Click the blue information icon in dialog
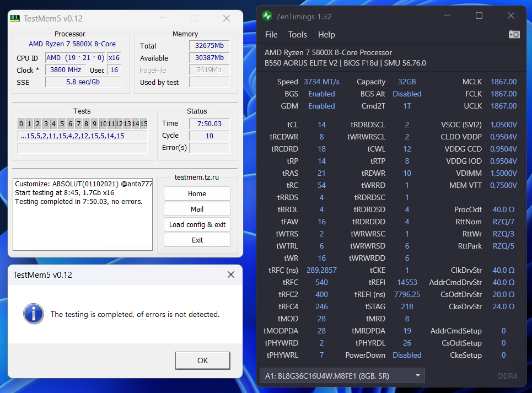The width and height of the screenshot is (532, 393). click(x=33, y=314)
